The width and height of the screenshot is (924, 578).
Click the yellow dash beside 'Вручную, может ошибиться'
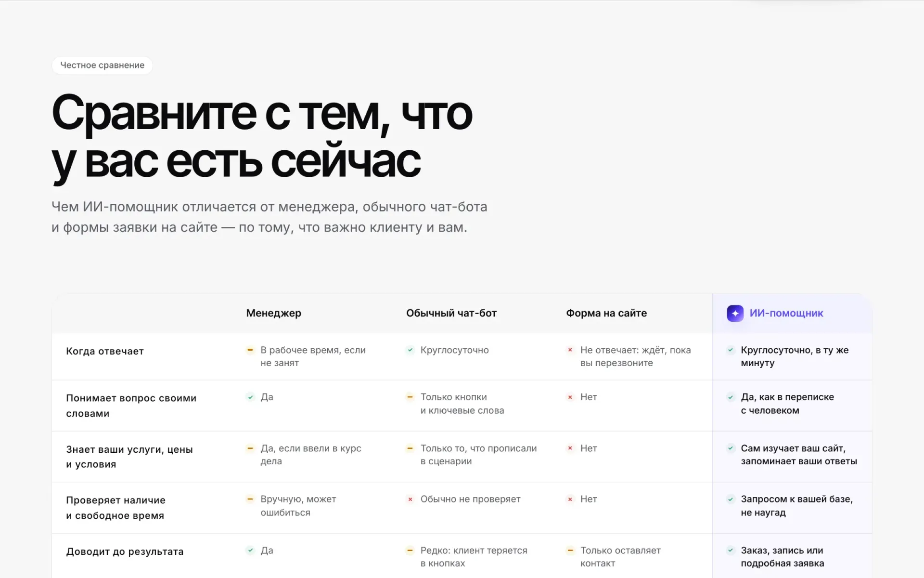tap(250, 499)
